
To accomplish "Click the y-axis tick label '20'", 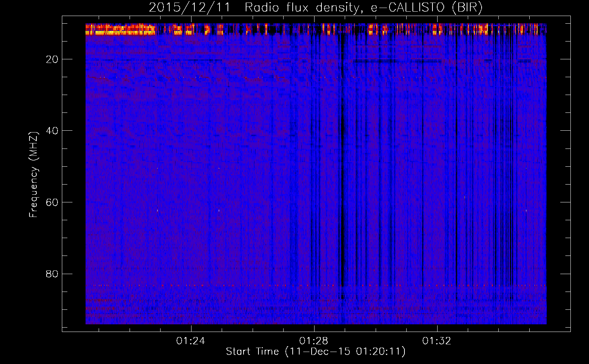I will [x=52, y=59].
